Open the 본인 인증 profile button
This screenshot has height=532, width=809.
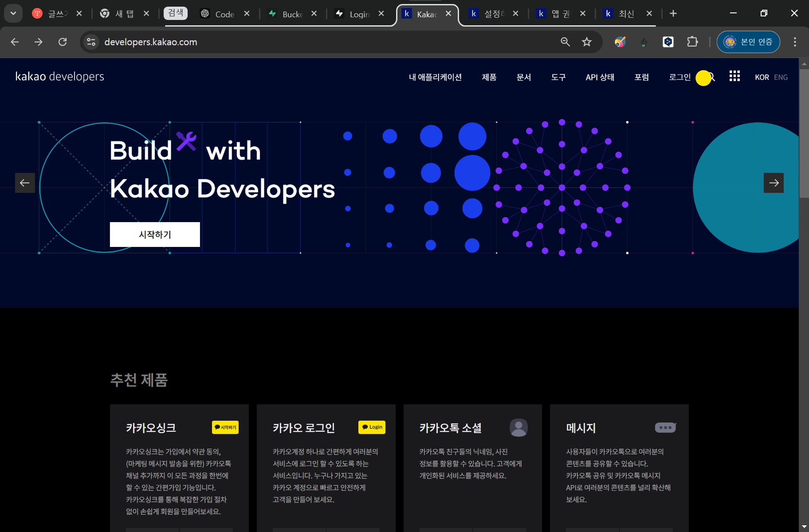click(748, 42)
